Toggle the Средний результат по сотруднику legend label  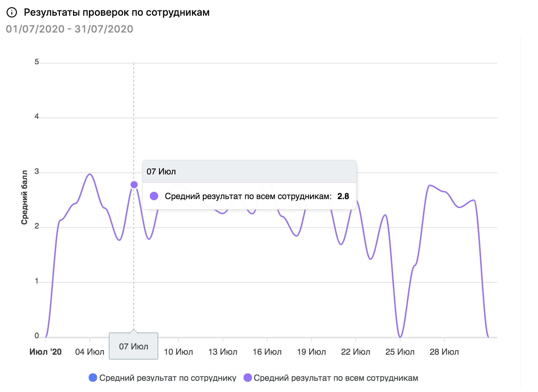click(x=168, y=378)
